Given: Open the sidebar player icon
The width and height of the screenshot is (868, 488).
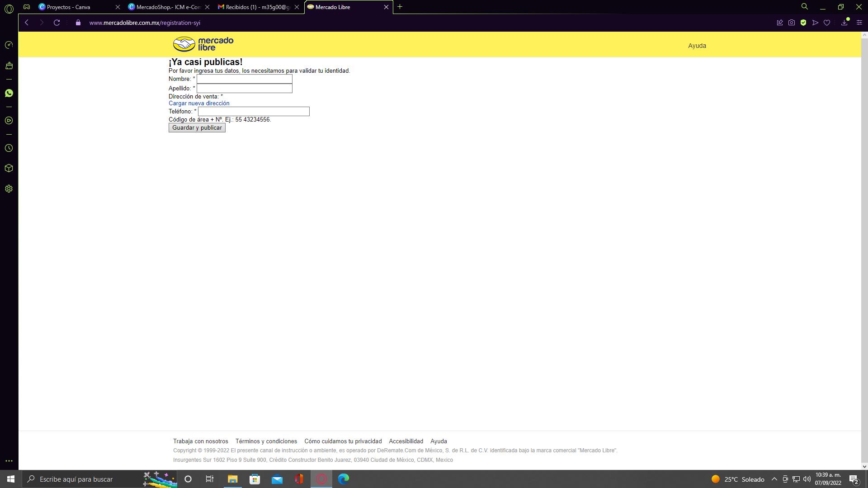Looking at the screenshot, I should point(9,121).
